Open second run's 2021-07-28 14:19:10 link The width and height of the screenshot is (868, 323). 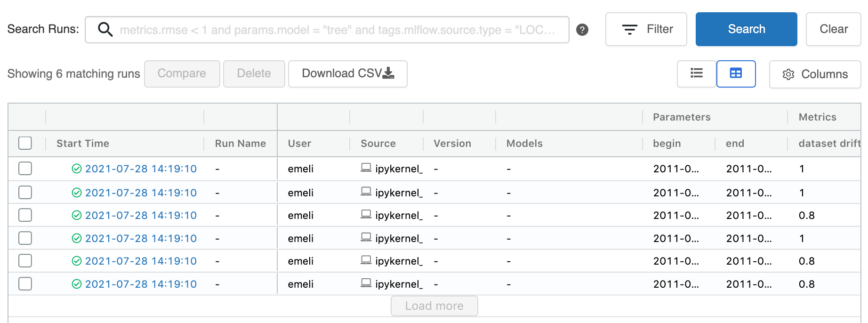[x=141, y=193]
